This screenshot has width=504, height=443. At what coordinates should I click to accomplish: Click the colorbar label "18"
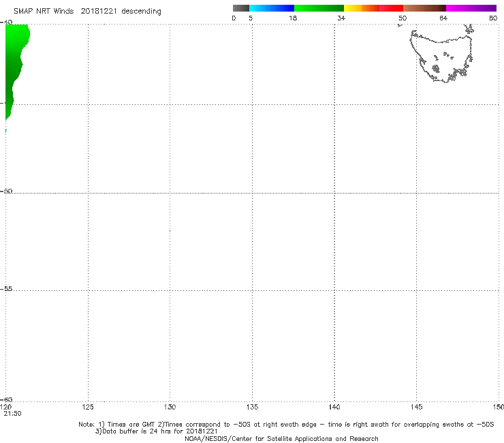click(x=293, y=18)
